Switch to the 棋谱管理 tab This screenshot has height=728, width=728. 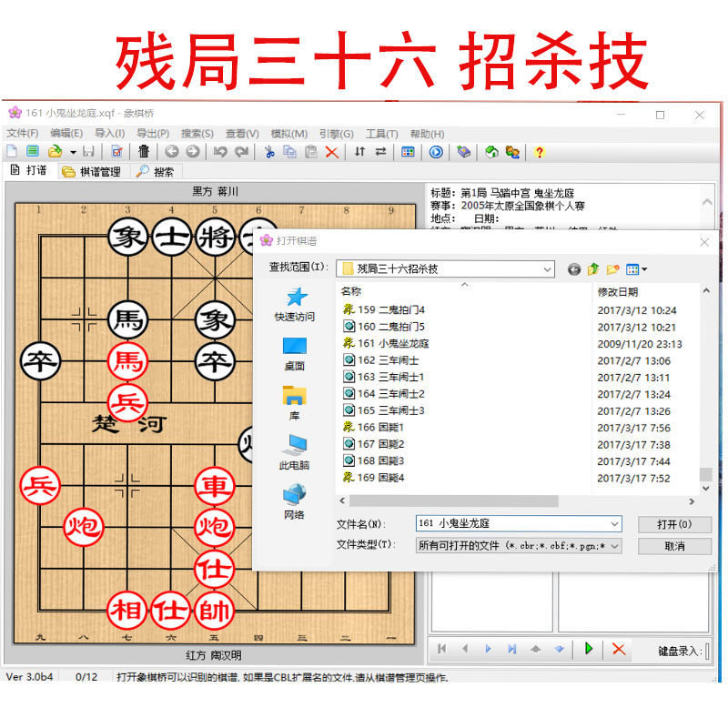(92, 172)
